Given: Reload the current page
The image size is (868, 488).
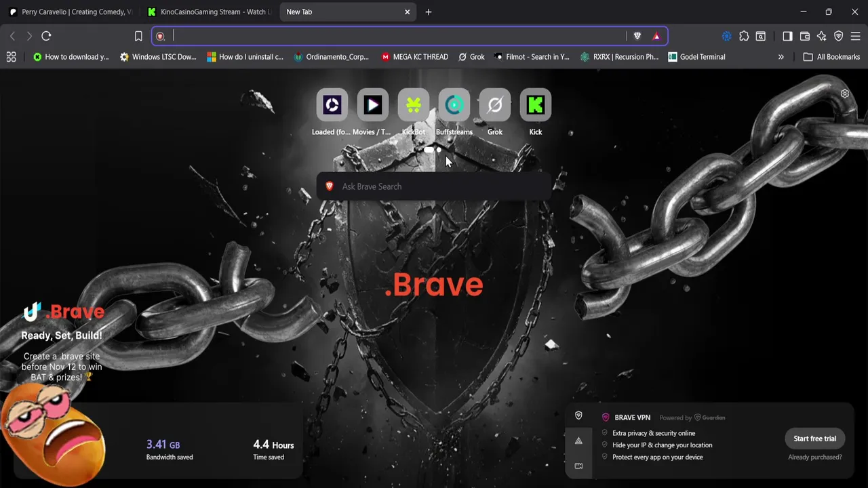Looking at the screenshot, I should pyautogui.click(x=46, y=36).
